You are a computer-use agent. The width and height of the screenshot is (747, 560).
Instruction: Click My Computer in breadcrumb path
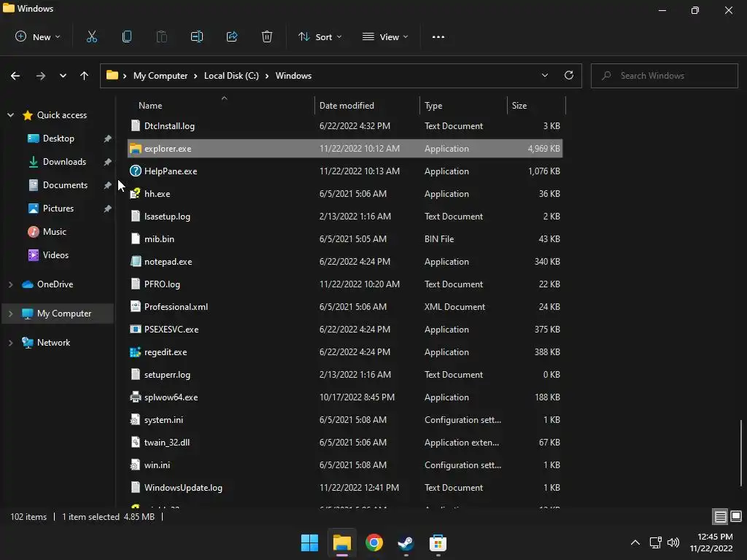click(160, 76)
